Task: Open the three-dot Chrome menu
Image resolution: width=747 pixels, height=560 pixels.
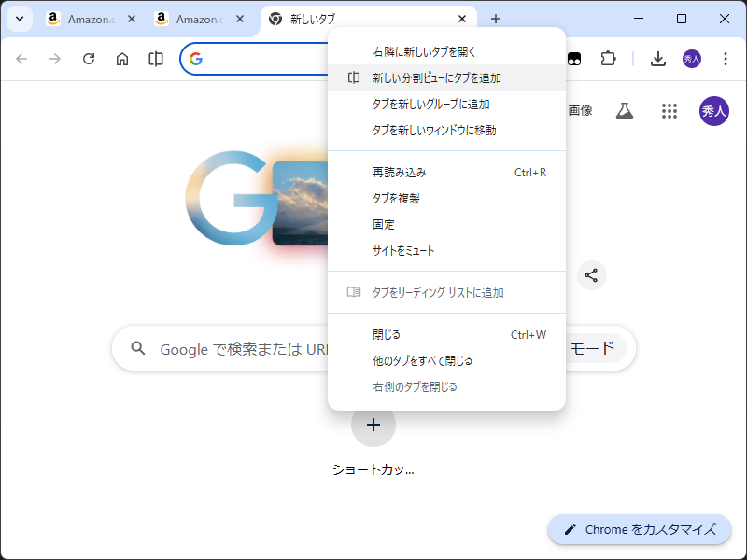Action: (x=726, y=58)
